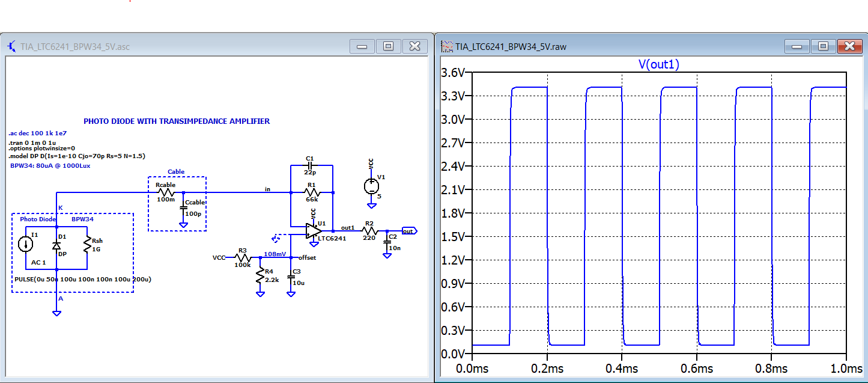Viewport: 868px width, 383px height.
Task: Close the schematic .asc window
Action: 414,46
